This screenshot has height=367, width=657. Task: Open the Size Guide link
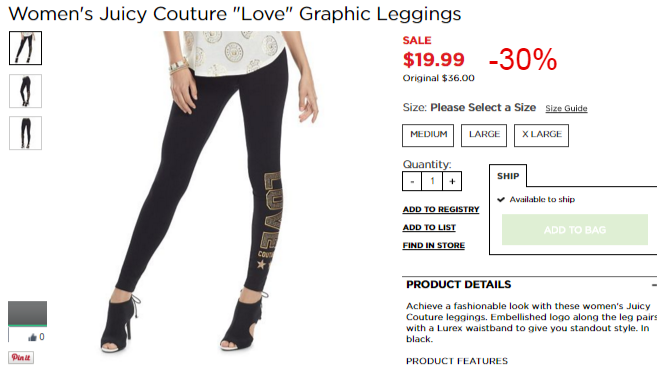pos(566,109)
